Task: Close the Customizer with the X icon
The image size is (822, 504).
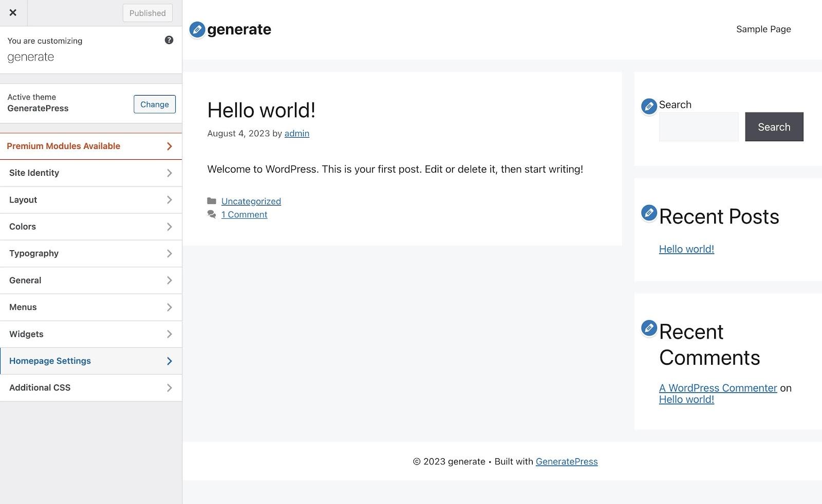Action: click(13, 13)
